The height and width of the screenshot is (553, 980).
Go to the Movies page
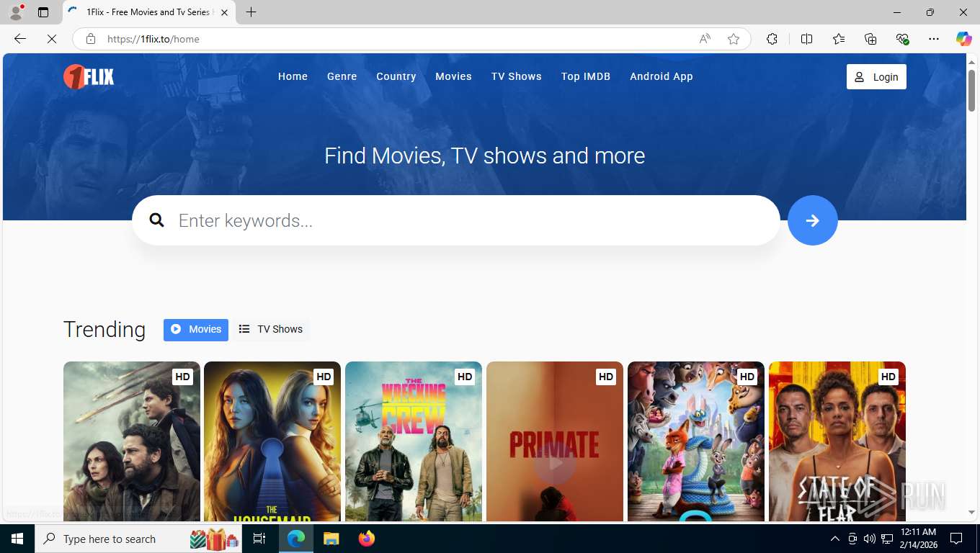click(453, 76)
